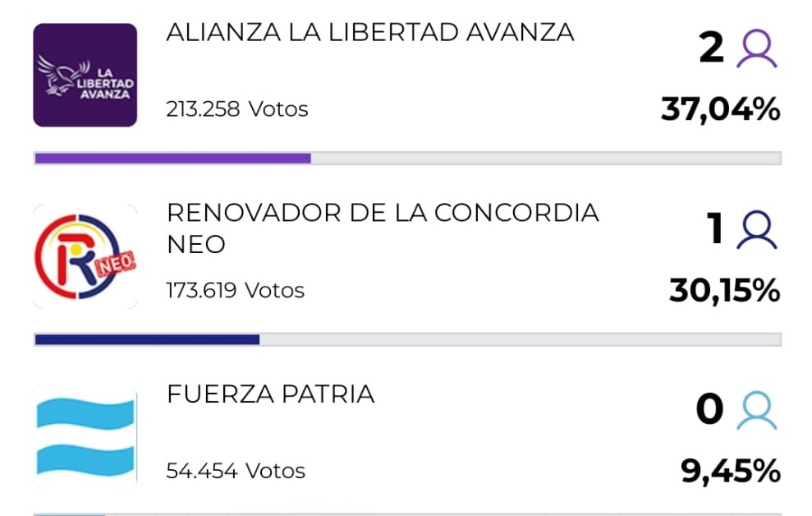Select the dark blue person icon next to 1
This screenshot has height=516, width=812.
758,230
